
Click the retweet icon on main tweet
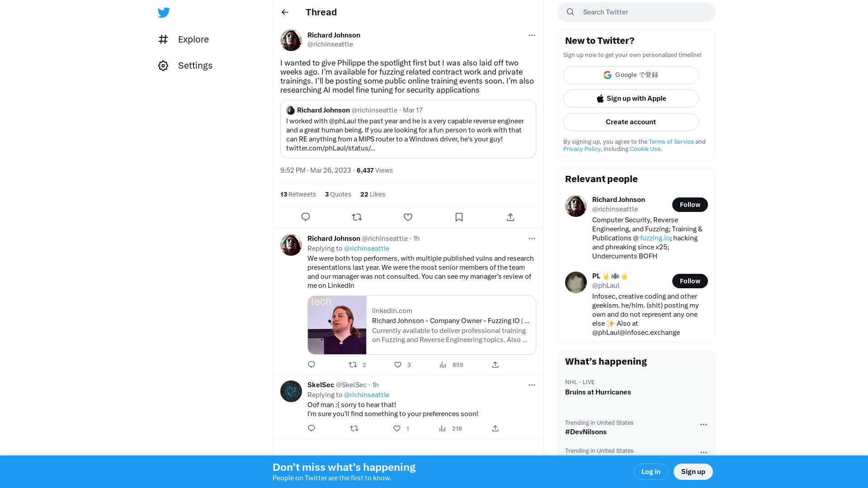coord(357,216)
